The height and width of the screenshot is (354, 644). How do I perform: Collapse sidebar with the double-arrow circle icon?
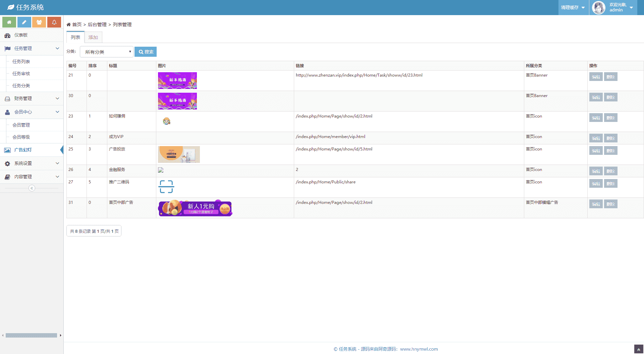32,188
